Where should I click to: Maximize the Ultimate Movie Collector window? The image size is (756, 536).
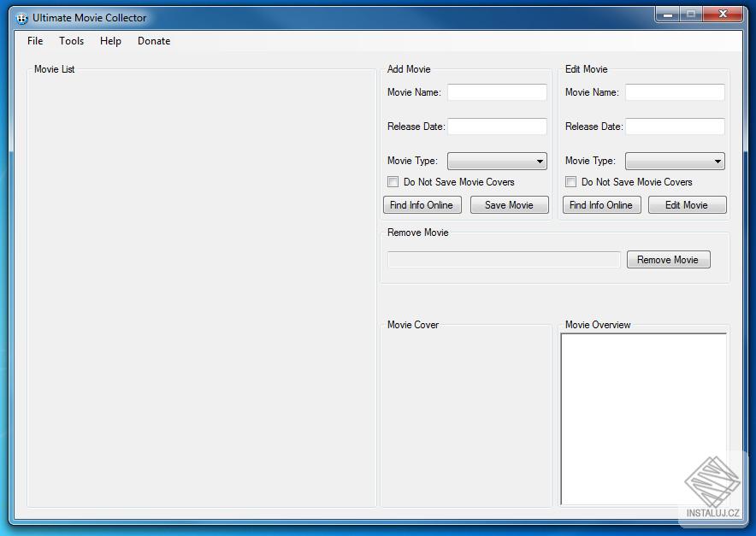(691, 15)
